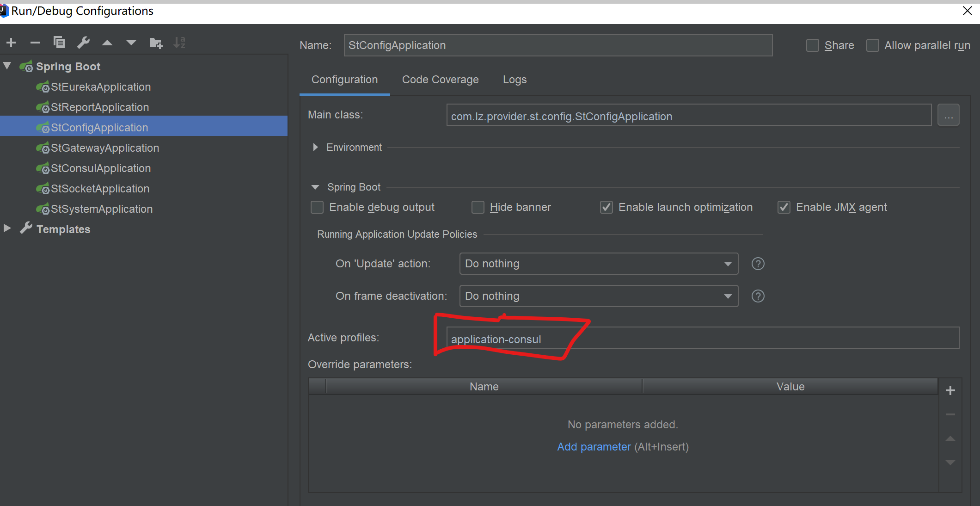Screen dimensions: 980x506
Task: Select StGatewayApplication in the configuration tree
Action: 105,148
